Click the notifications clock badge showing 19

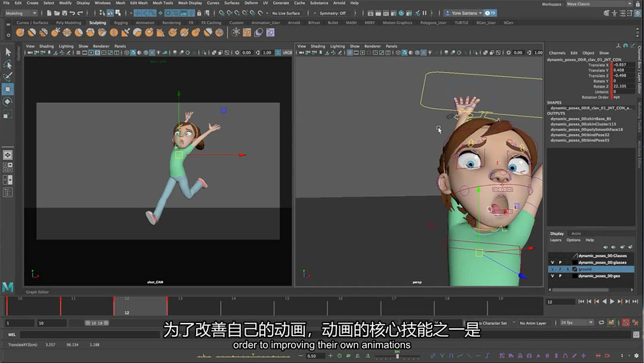click(x=490, y=13)
